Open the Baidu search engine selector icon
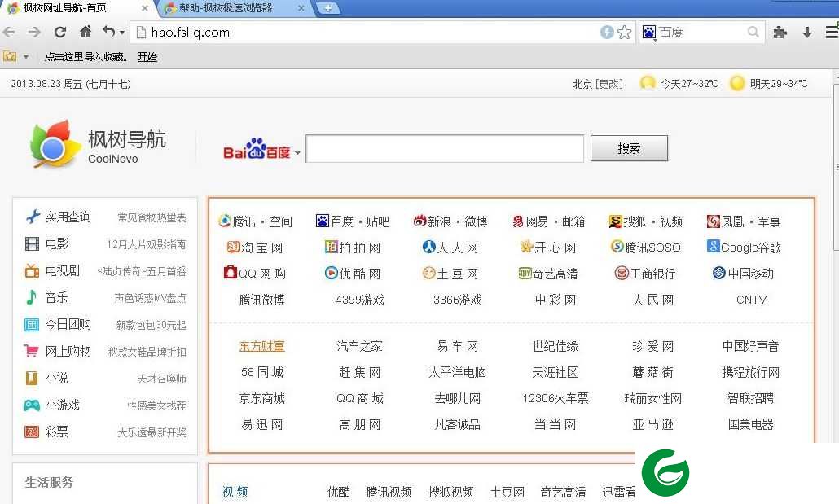Image resolution: width=839 pixels, height=504 pixels. tap(649, 33)
